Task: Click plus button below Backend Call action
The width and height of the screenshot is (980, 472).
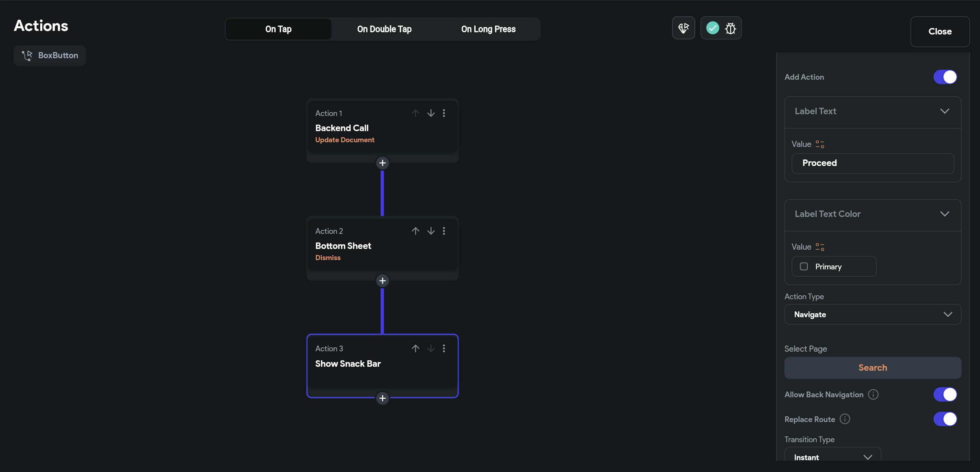Action: [382, 163]
